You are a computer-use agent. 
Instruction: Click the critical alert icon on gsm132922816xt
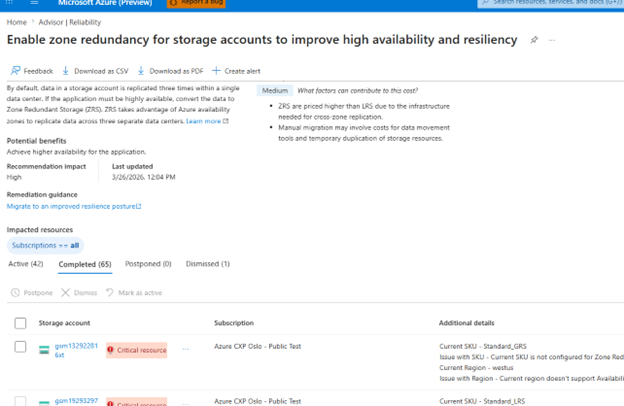tap(111, 350)
